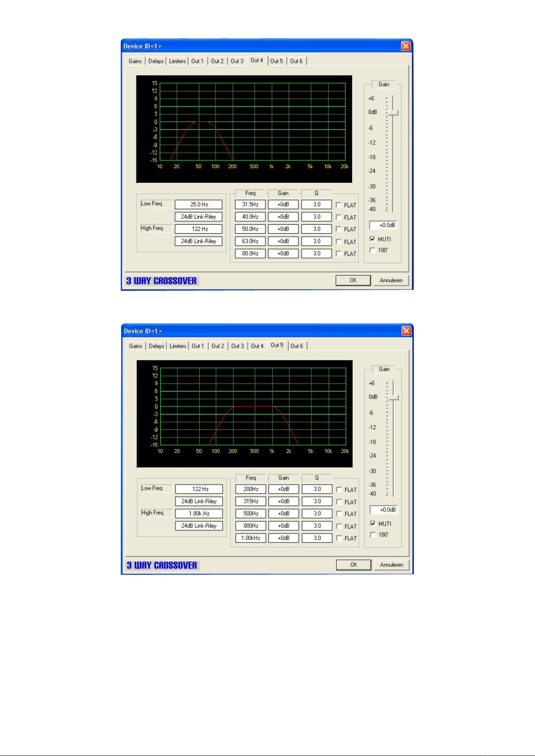
Task: Open the Gains tab in upper dialog
Action: point(135,61)
